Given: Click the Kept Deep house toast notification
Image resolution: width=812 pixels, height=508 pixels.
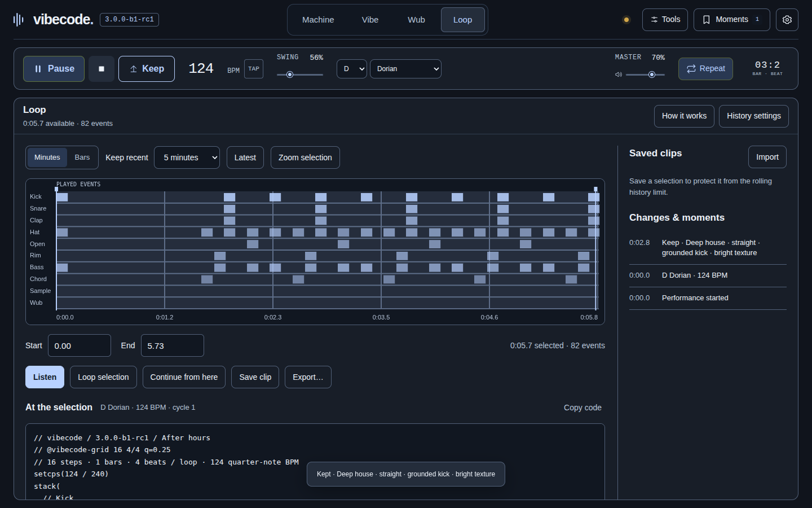Looking at the screenshot, I should pos(406,474).
